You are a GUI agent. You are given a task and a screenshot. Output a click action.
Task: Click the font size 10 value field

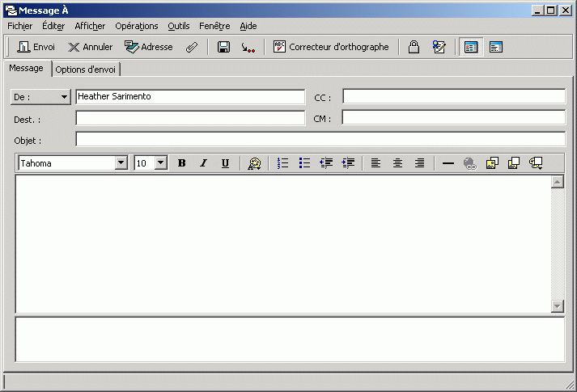coord(145,163)
